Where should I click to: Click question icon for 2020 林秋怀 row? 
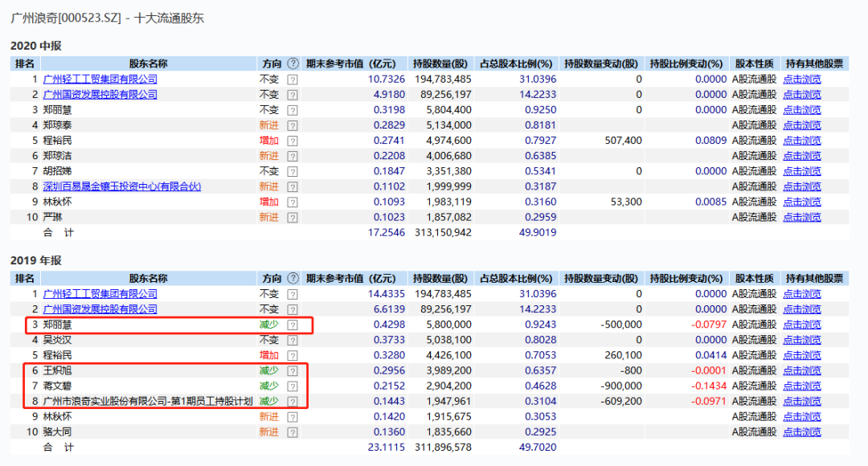pos(293,202)
